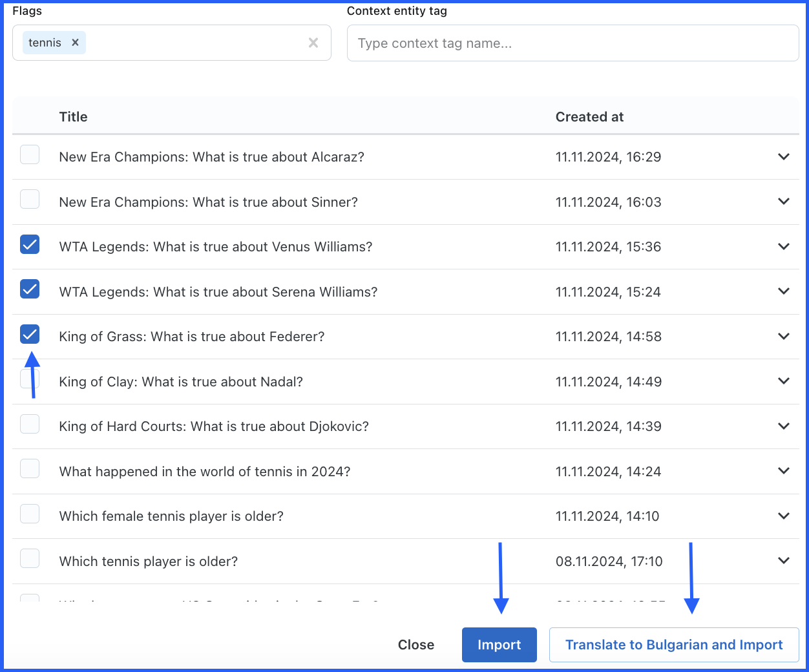Click the Import button
This screenshot has height=672, width=809.
[x=499, y=645]
